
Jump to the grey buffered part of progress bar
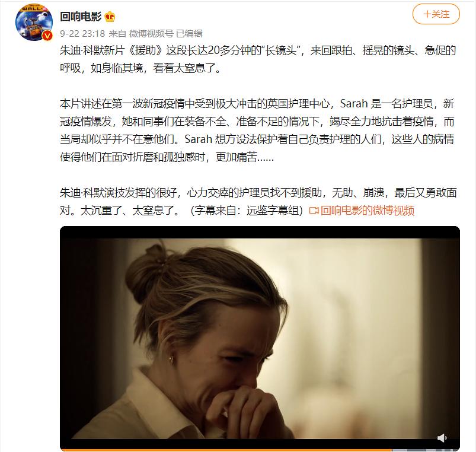pyautogui.click(x=425, y=450)
